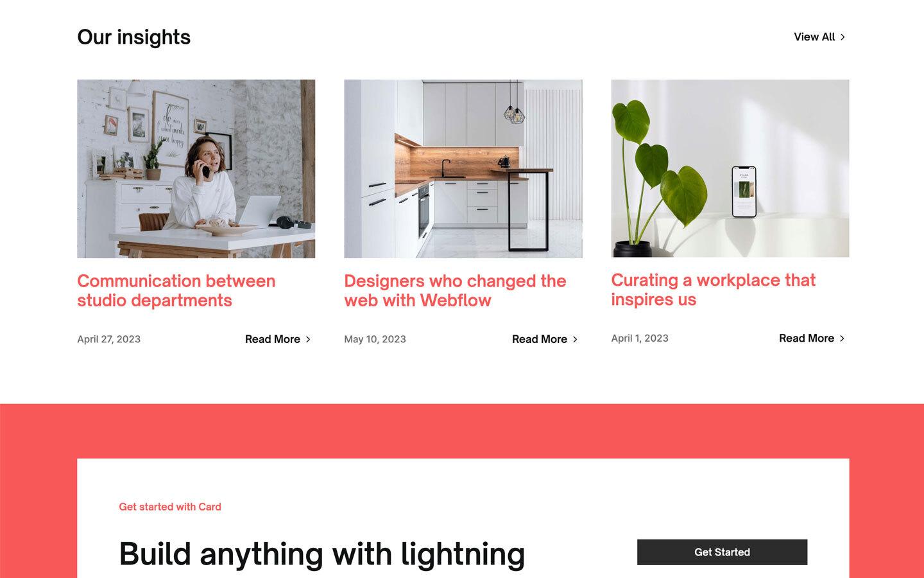The image size is (924, 578).
Task: Click the arrow next to Read More under the Webflow article
Action: tap(575, 339)
